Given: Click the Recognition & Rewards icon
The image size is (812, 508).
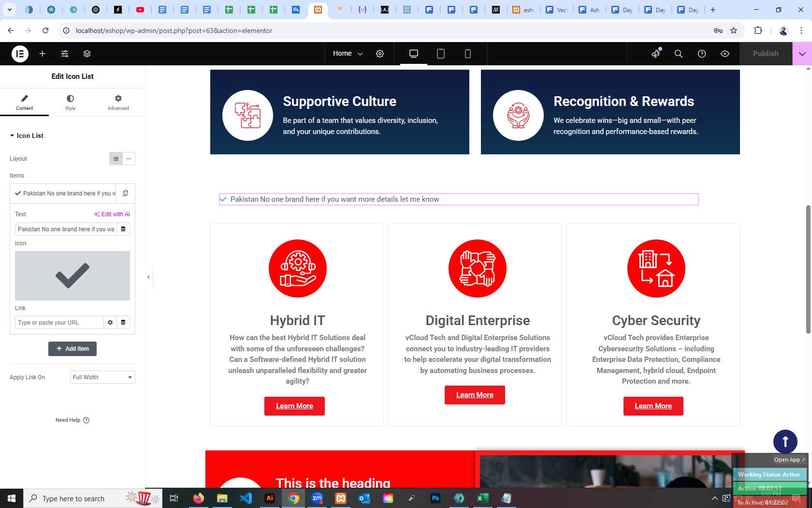Looking at the screenshot, I should click(518, 116).
